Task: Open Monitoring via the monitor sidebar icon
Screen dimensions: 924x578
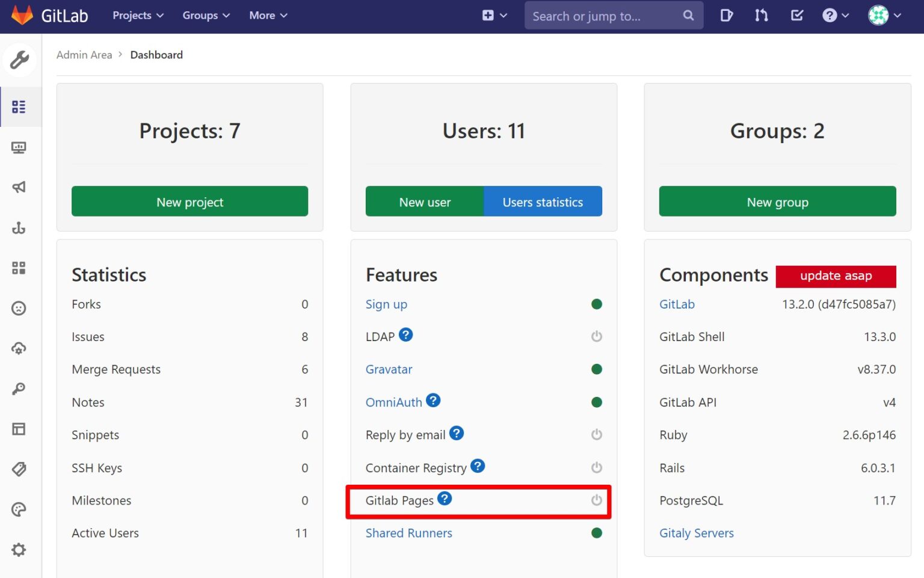Action: point(19,147)
